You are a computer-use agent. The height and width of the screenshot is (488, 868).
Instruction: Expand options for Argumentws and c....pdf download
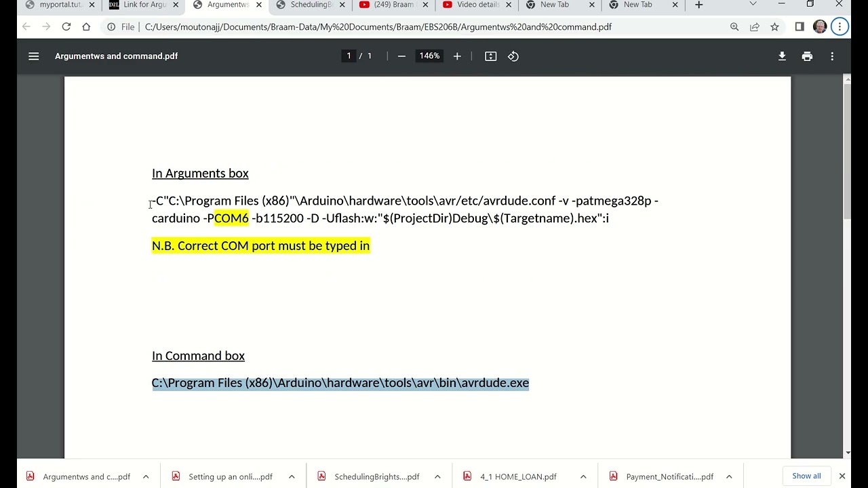pos(146,476)
